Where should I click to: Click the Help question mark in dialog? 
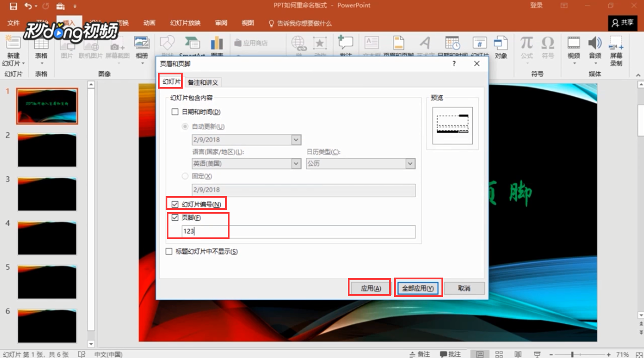click(454, 64)
